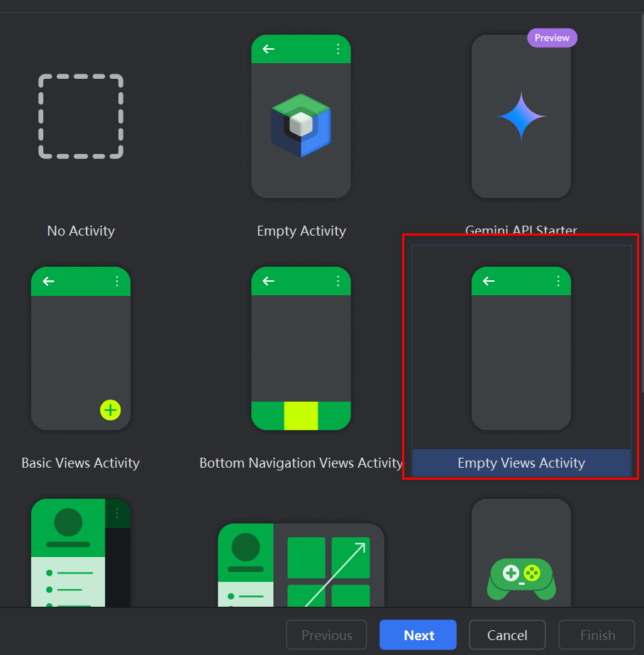This screenshot has height=655, width=644.
Task: Select the No Activity dashed-square template
Action: tap(81, 116)
